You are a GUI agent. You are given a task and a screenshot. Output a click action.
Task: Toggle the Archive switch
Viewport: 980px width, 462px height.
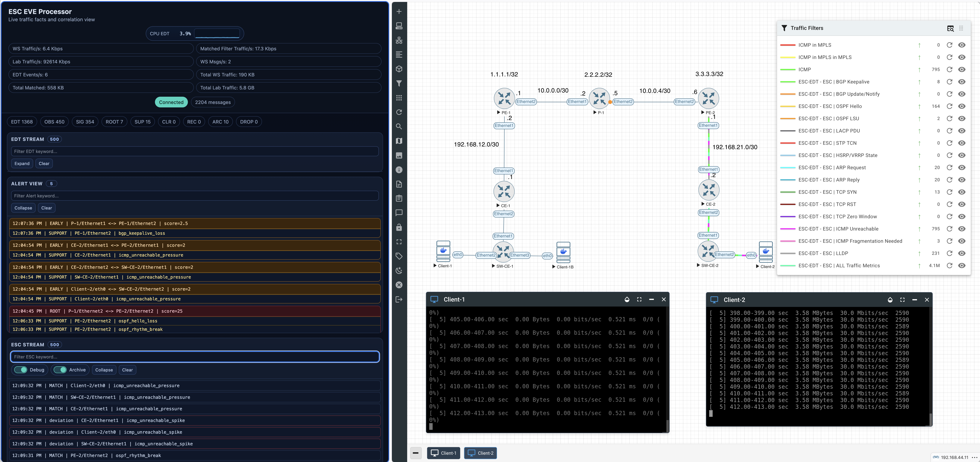61,370
